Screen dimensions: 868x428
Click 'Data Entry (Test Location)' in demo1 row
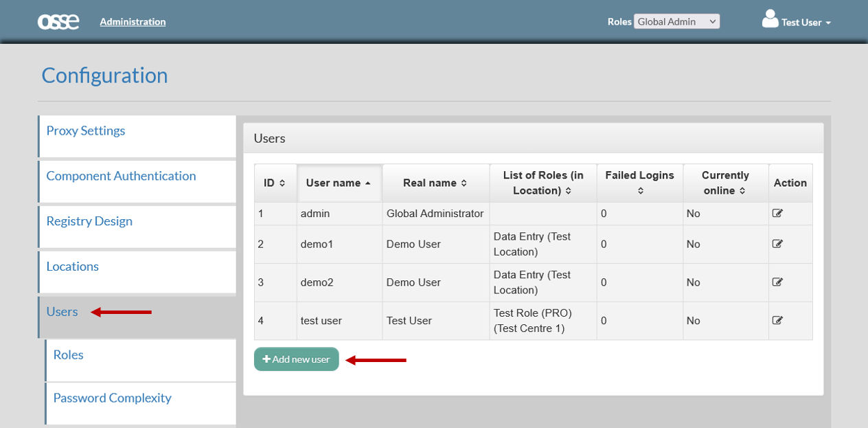point(543,244)
